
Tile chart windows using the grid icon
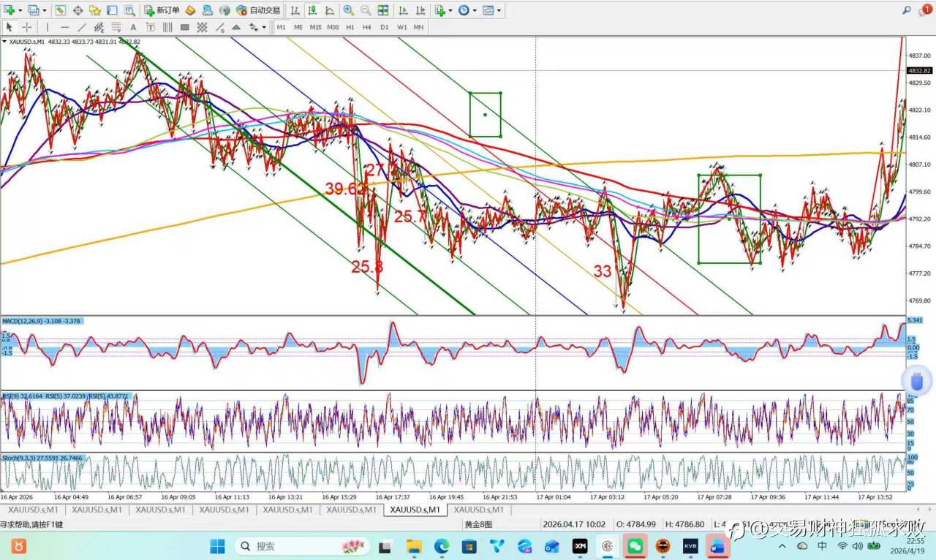(x=383, y=10)
